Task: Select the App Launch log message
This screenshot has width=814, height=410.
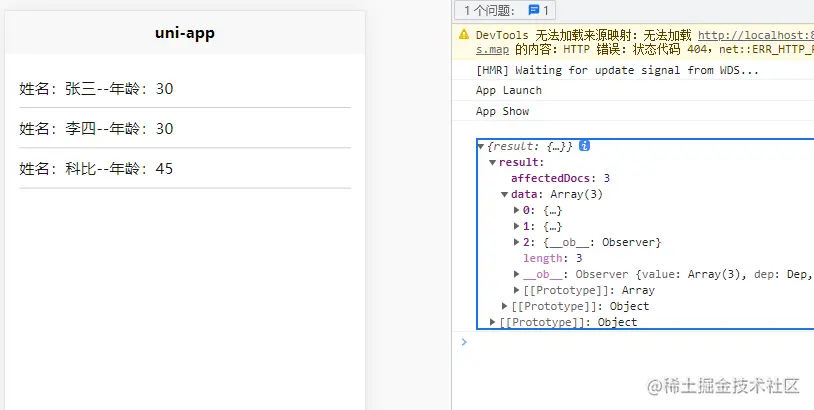Action: pos(509,90)
